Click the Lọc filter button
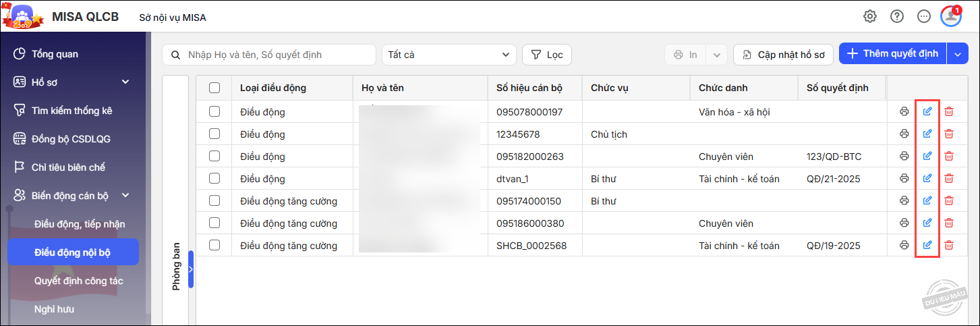 pyautogui.click(x=547, y=55)
